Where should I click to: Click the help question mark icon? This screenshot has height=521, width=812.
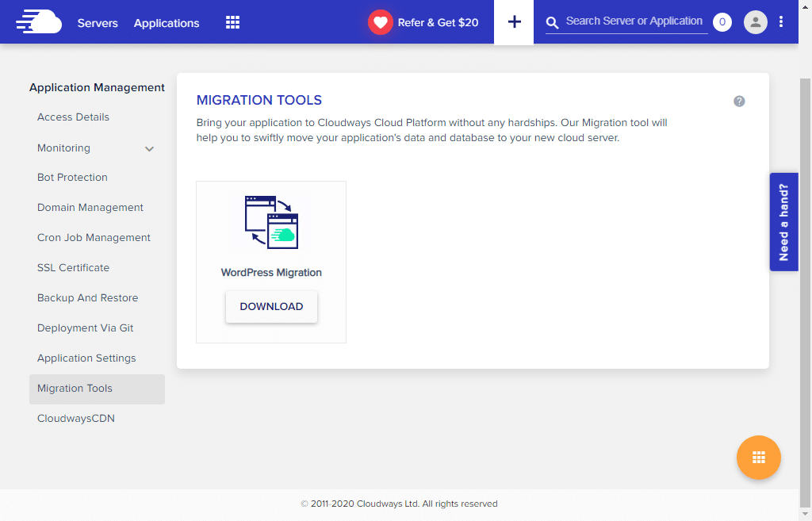tap(739, 101)
